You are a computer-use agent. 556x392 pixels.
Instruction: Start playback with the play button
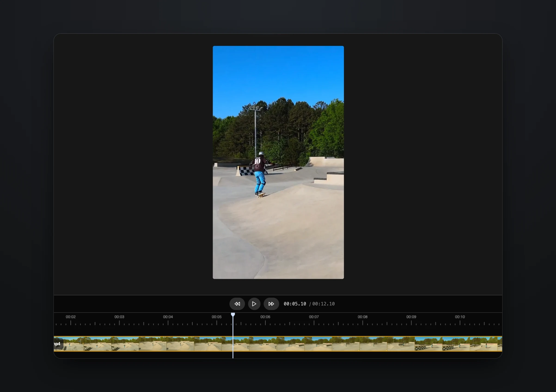point(254,304)
